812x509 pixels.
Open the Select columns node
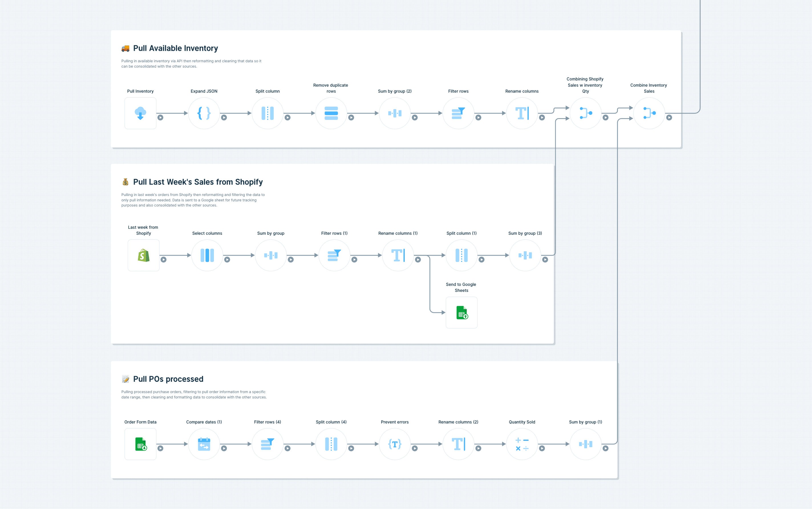pos(207,255)
